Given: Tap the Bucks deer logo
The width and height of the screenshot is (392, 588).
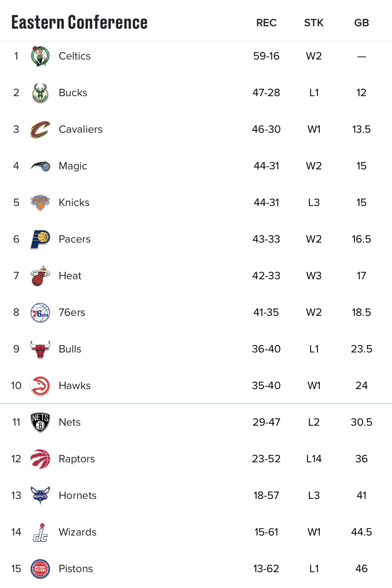Looking at the screenshot, I should 40,93.
